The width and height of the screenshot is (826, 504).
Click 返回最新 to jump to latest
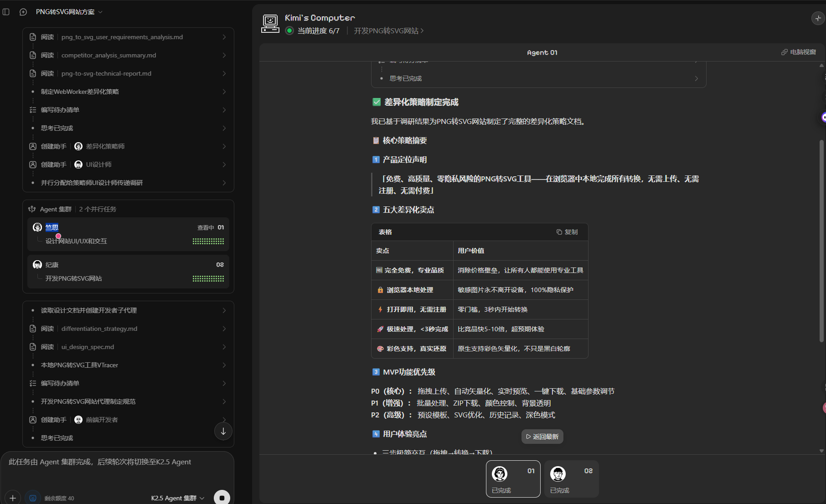[542, 437]
